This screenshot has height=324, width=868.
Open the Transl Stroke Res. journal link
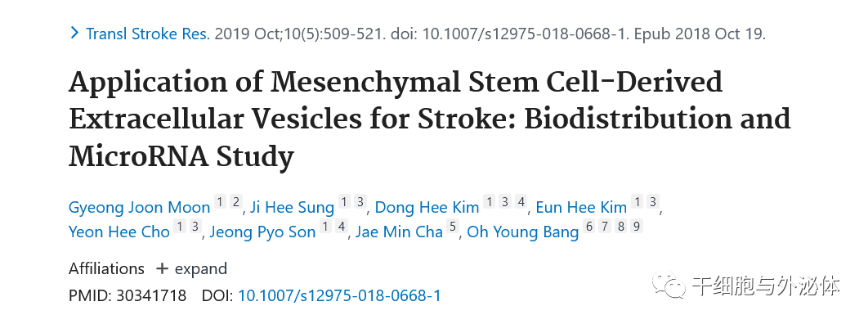(148, 34)
